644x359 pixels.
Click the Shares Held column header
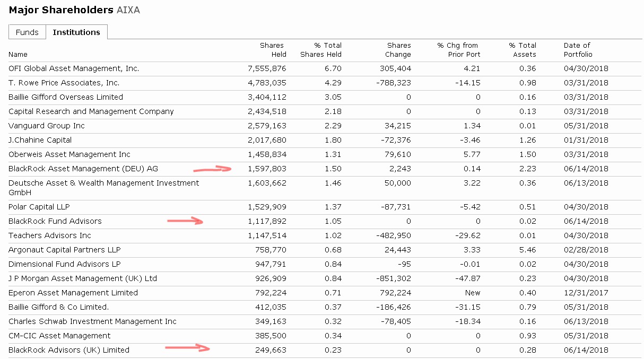(x=273, y=50)
